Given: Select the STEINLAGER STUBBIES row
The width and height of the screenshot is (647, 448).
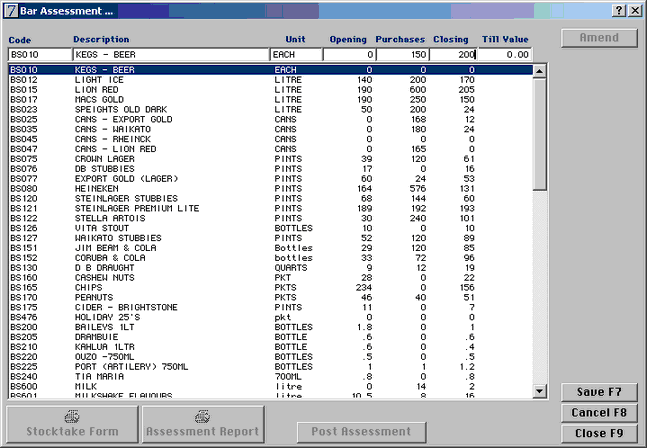Looking at the screenshot, I should (271, 198).
